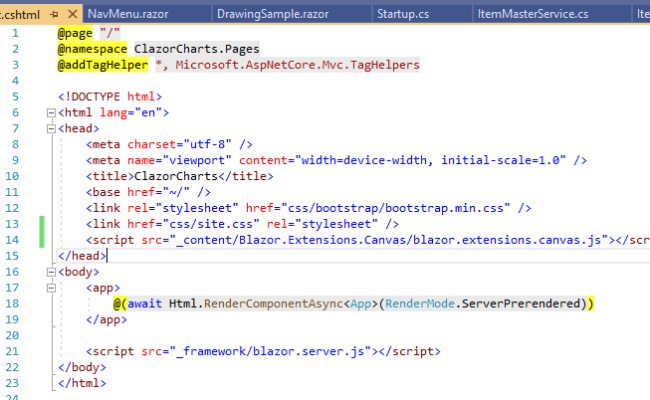Click ClazorCharts.Pages namespace text
650x400 pixels.
pyautogui.click(x=196, y=49)
